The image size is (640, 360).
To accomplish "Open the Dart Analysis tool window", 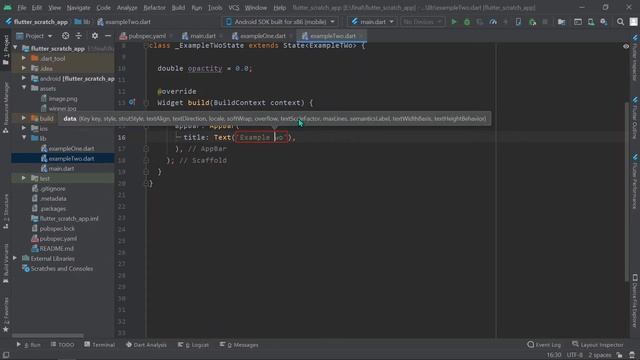I will 146,345.
